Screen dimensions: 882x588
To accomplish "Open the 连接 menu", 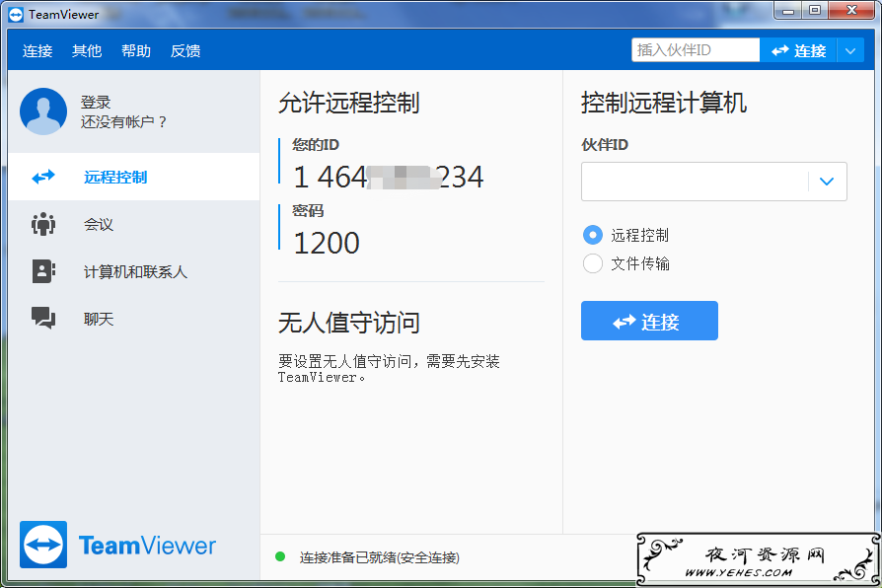I will click(37, 50).
